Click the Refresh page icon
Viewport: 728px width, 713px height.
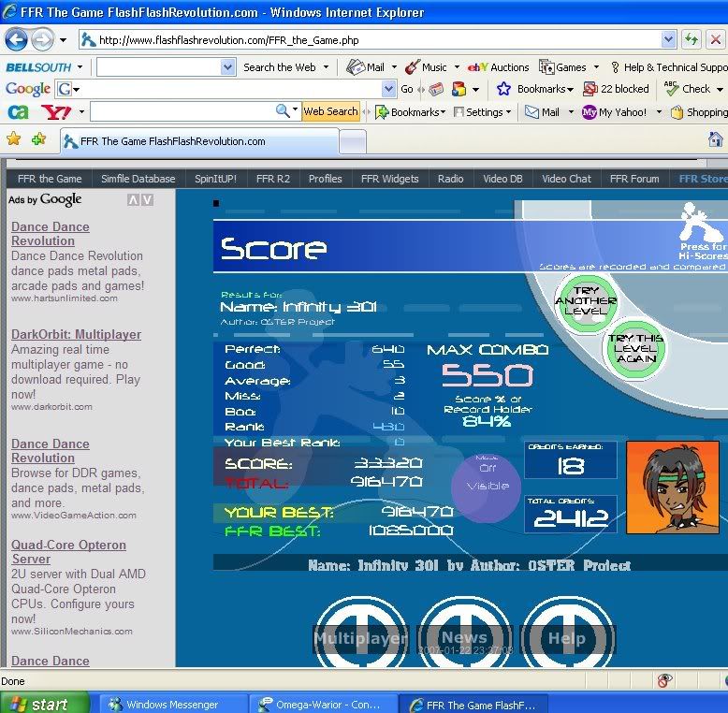point(692,39)
